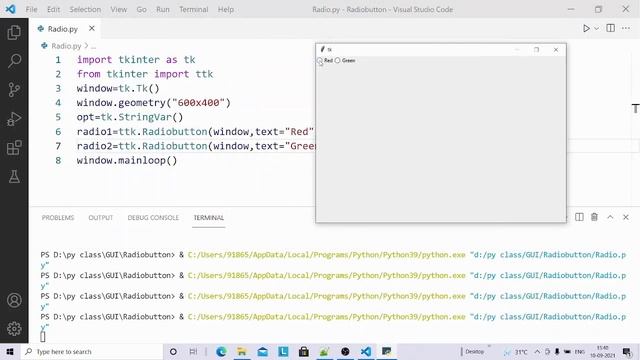Image resolution: width=640 pixels, height=360 pixels.
Task: Open run options dropdown arrow beside play
Action: tap(596, 29)
